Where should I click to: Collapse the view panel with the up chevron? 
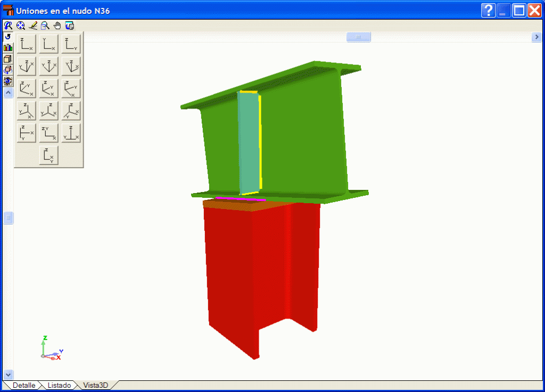coord(9,93)
